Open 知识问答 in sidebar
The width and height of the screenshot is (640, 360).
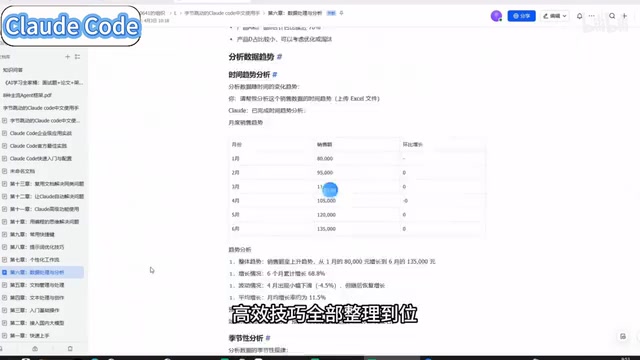tap(13, 70)
